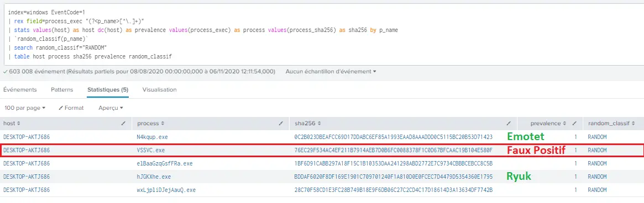This screenshot has height=203, width=644.
Task: Click the pencil icon in process column header
Action: pos(281,123)
